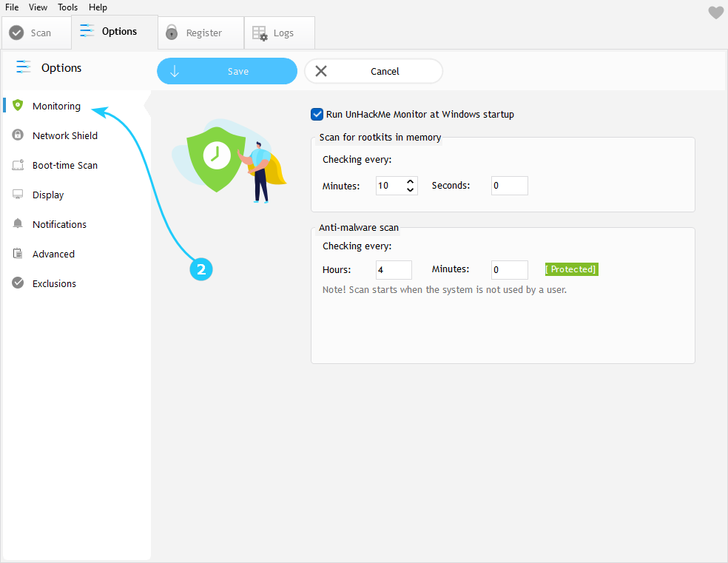The image size is (728, 563).
Task: Click the Notifications bell icon
Action: click(x=18, y=224)
